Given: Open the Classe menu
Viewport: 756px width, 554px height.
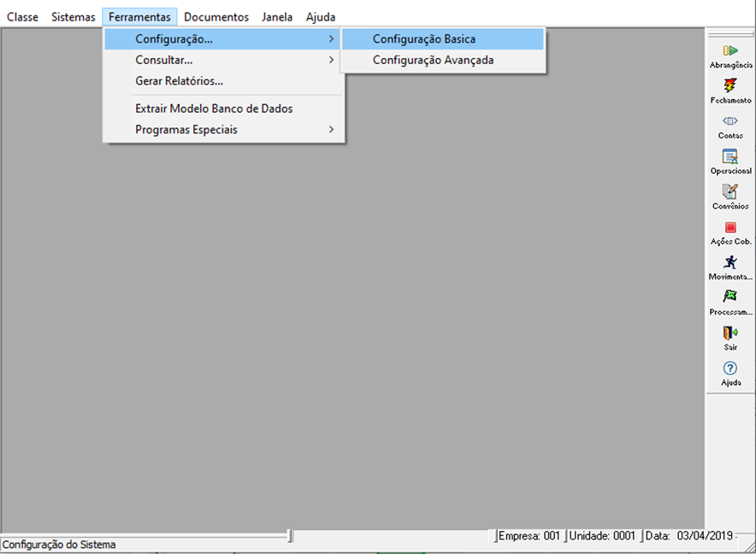Looking at the screenshot, I should [x=22, y=17].
